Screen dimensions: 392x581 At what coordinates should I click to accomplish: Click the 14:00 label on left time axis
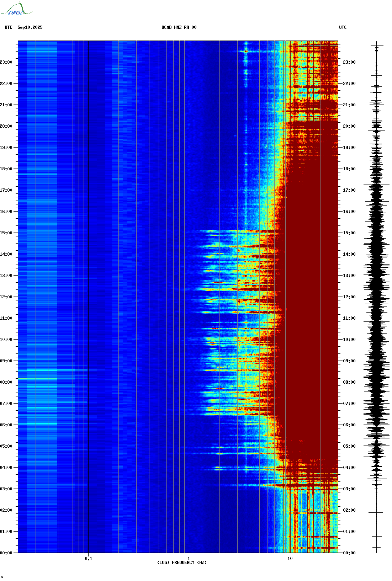click(6, 254)
